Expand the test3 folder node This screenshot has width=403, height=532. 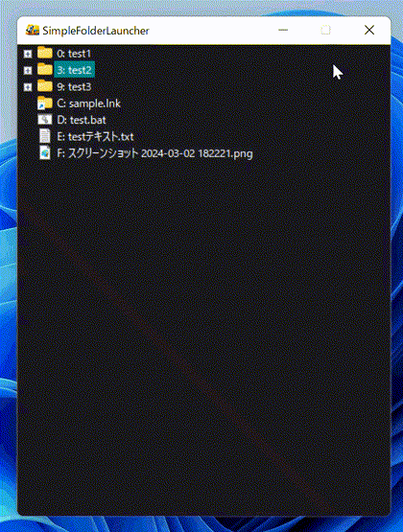coord(28,87)
